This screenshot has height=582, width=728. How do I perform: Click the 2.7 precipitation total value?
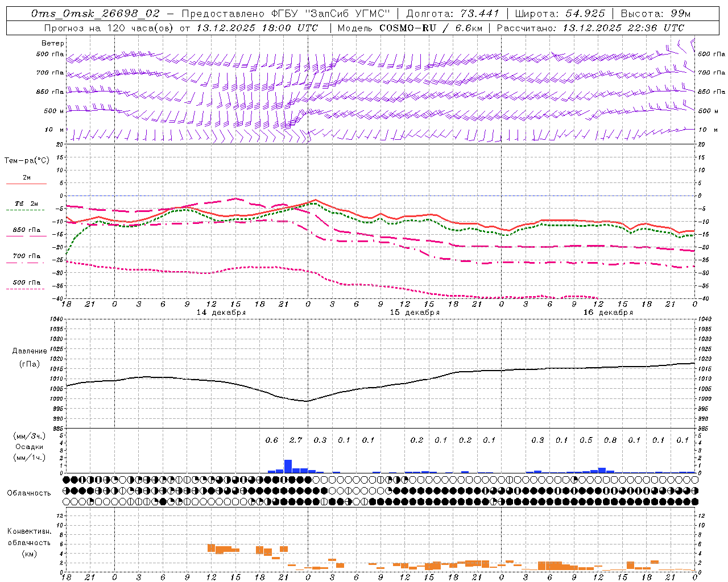click(x=296, y=440)
